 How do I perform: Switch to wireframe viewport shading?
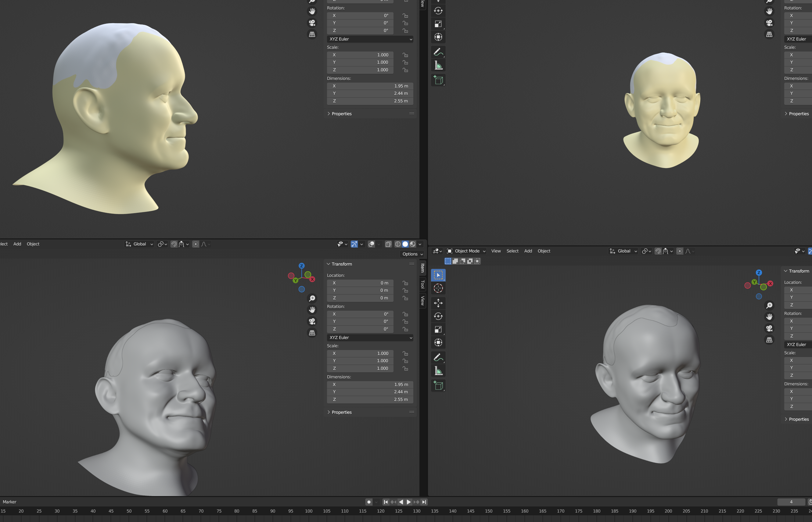[398, 244]
